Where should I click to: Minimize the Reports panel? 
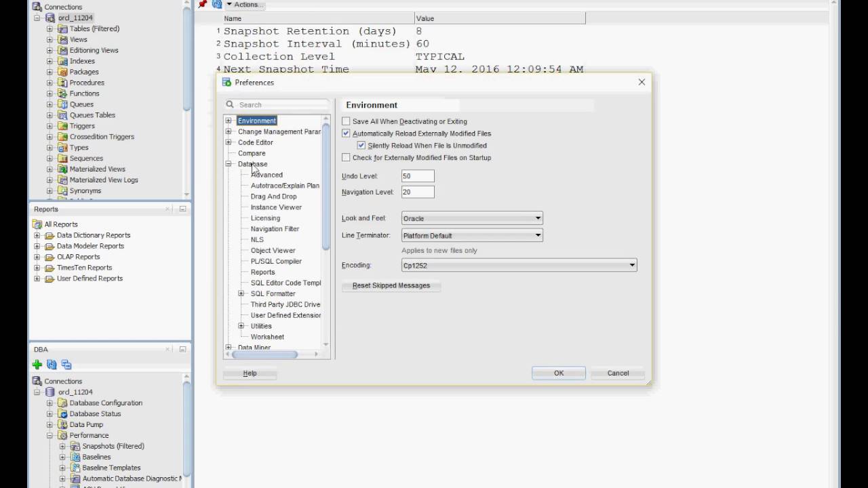(x=182, y=209)
